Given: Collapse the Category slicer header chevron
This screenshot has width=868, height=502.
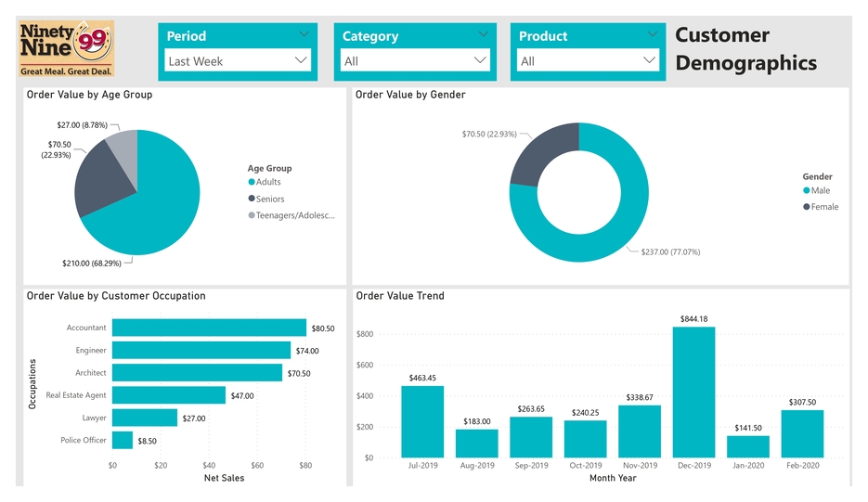Looking at the screenshot, I should [483, 34].
